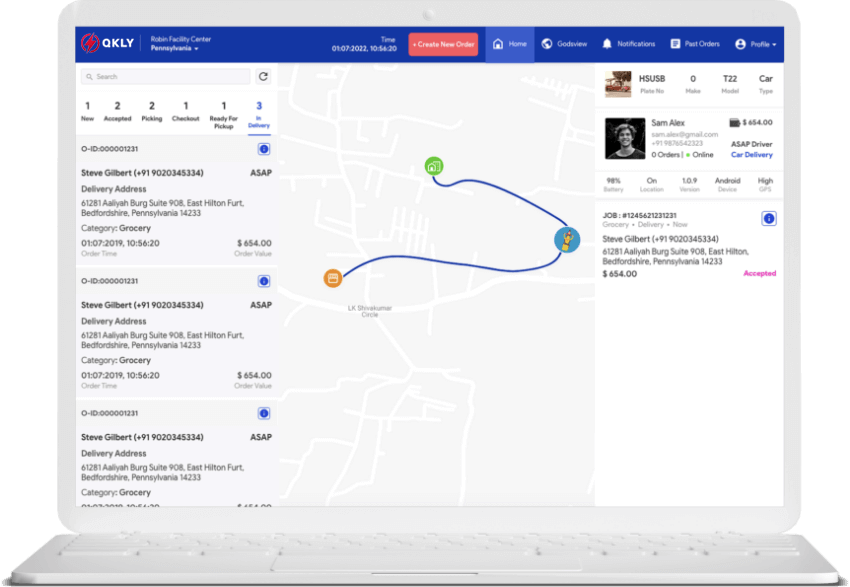This screenshot has height=587, width=850.
Task: Click the 01:07:2022, 10:56:20 time display
Action: point(364,49)
